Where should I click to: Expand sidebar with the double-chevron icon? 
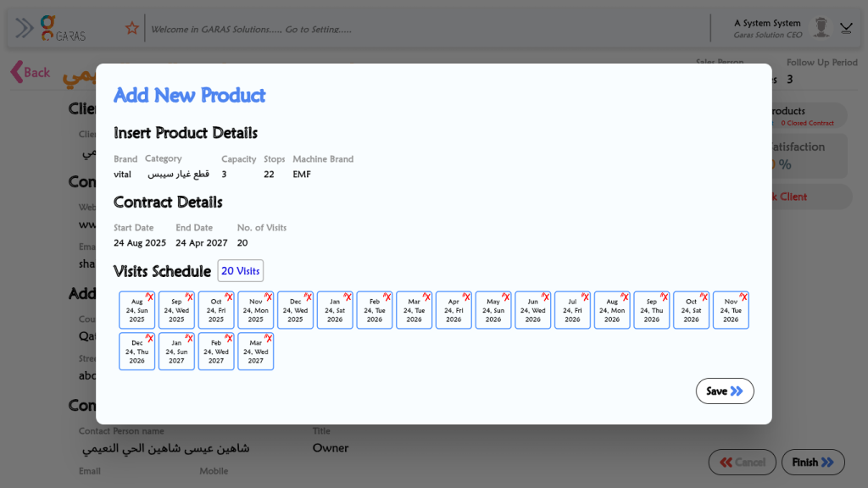(x=25, y=28)
